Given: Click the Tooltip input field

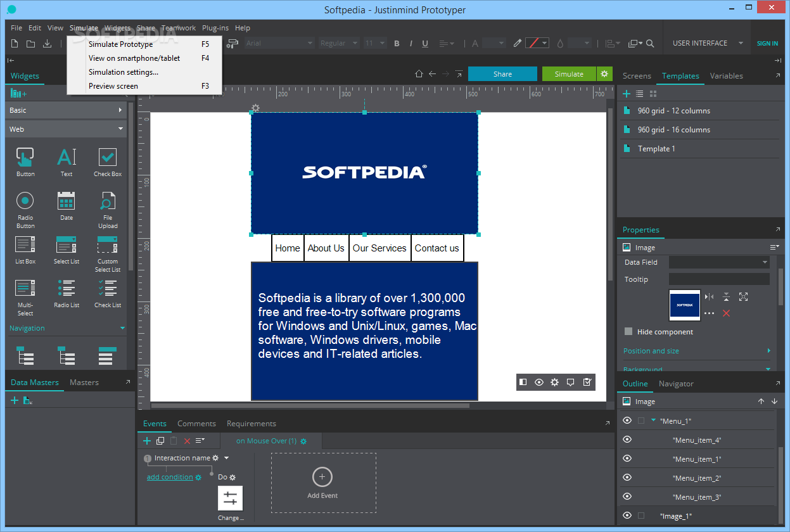Looking at the screenshot, I should pos(719,279).
